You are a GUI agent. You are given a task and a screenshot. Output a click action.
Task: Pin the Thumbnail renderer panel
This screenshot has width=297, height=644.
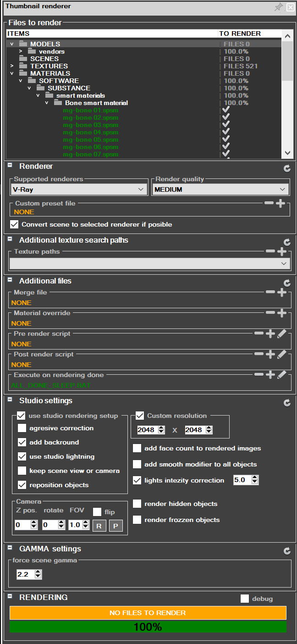coord(278,7)
